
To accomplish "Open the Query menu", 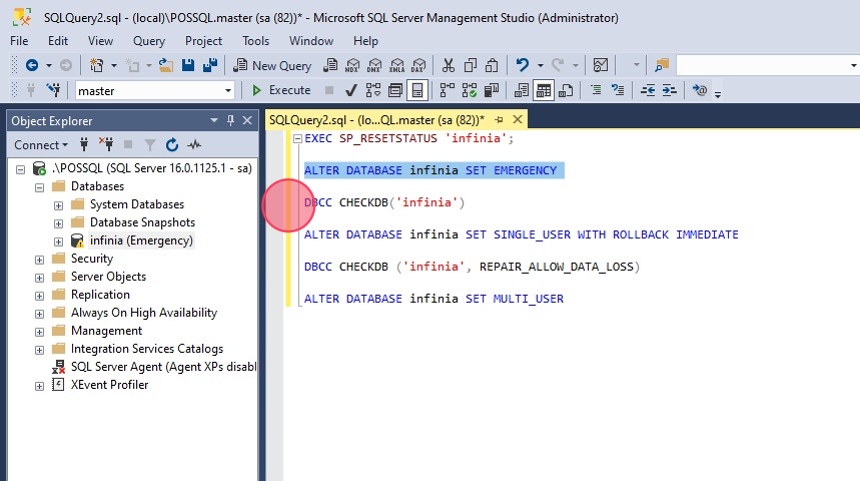I will (x=149, y=41).
